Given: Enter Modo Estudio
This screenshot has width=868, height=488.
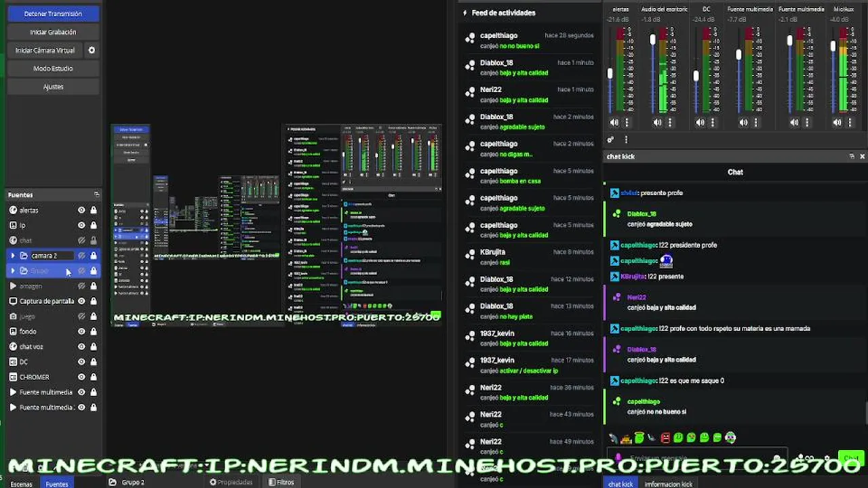Looking at the screenshot, I should click(x=53, y=68).
